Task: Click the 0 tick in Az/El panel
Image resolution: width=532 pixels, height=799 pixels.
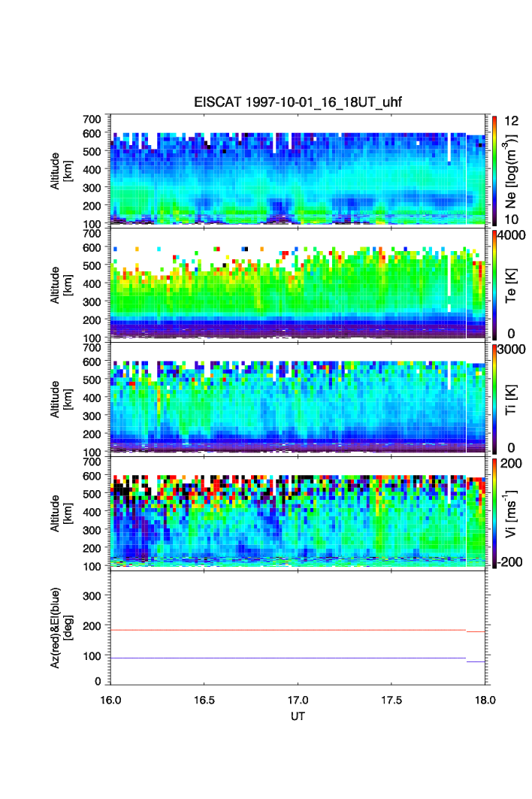Action: (x=98, y=681)
